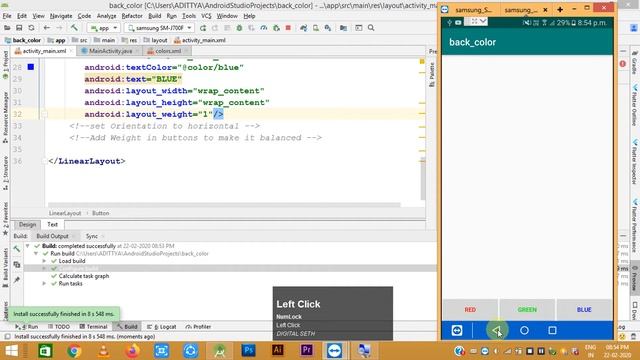Click the Attach debugger to process icon

[x=276, y=28]
